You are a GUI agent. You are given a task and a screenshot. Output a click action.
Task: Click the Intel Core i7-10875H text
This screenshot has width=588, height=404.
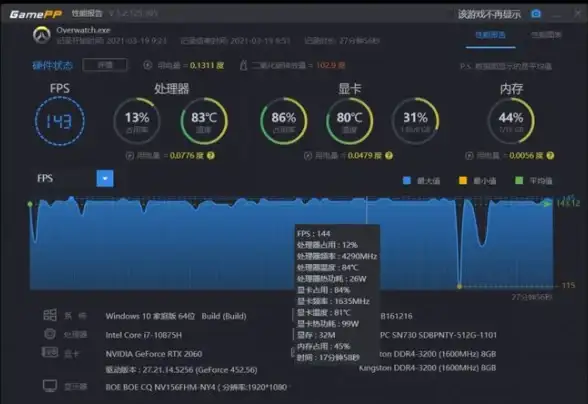(x=144, y=335)
